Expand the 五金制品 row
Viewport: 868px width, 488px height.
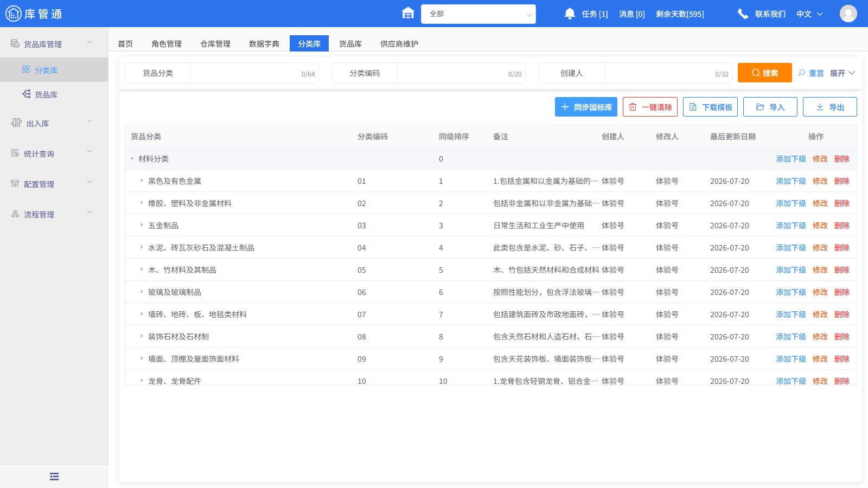click(142, 225)
